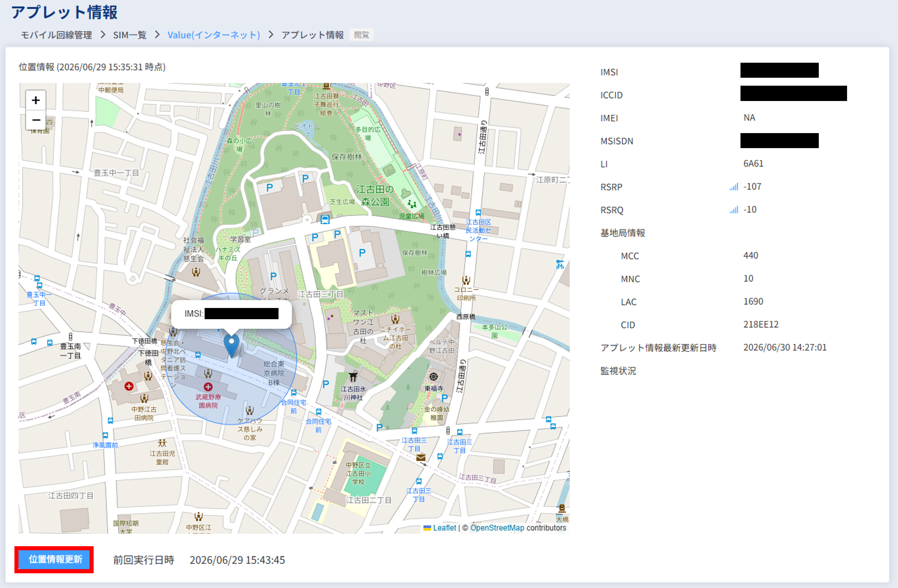Click the 中野区立江古田小学校 map label
Screen dimensions: 898x588
[x=358, y=474]
